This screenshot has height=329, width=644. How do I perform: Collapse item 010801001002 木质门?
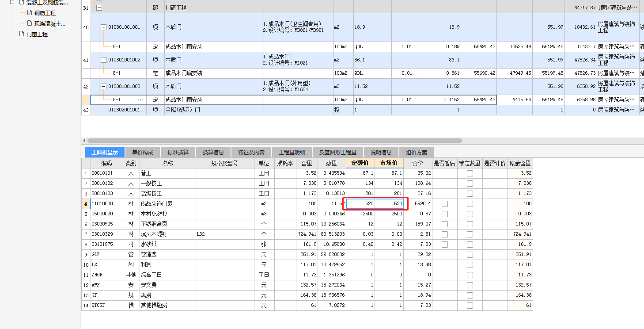[x=103, y=60]
